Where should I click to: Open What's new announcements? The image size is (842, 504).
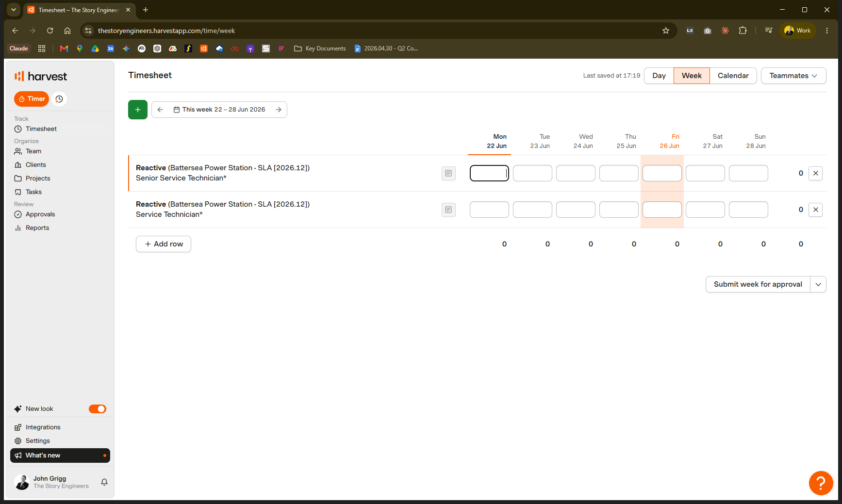(x=60, y=455)
